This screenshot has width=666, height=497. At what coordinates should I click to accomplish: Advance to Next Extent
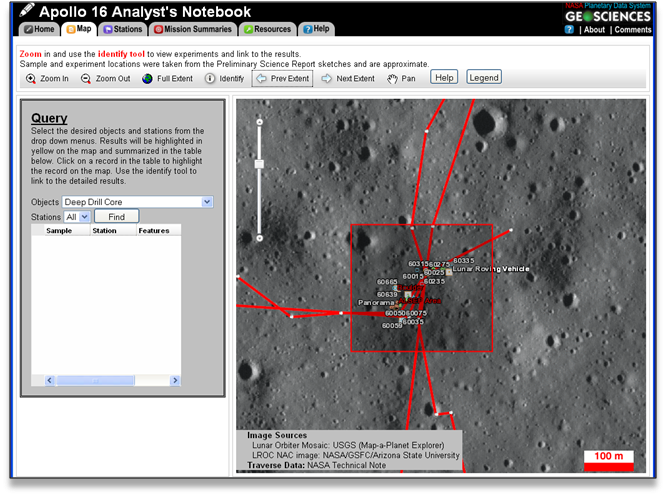[347, 78]
